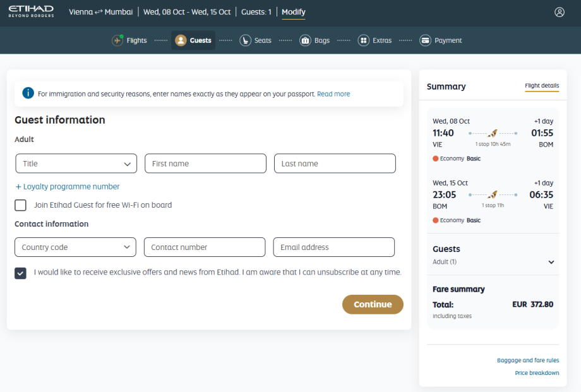581x392 pixels.
Task: Open the Price breakdown link
Action: [537, 373]
